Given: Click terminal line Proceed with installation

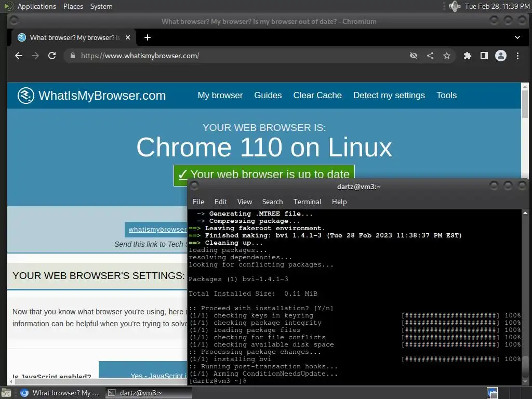Looking at the screenshot, I should coord(261,308).
